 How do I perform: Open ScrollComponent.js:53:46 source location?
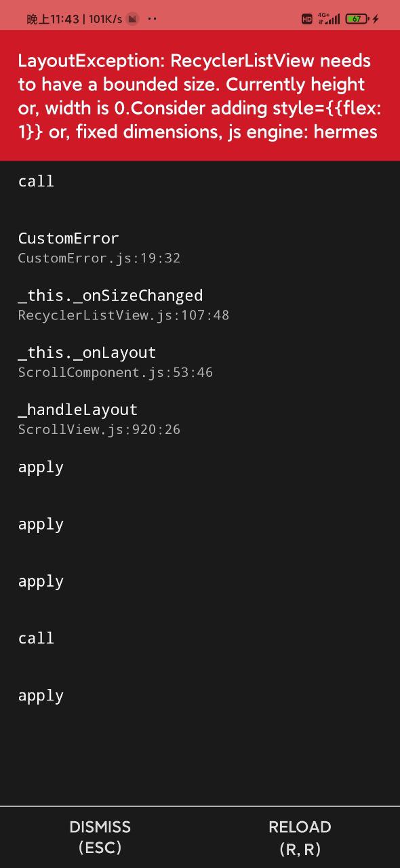pos(115,372)
